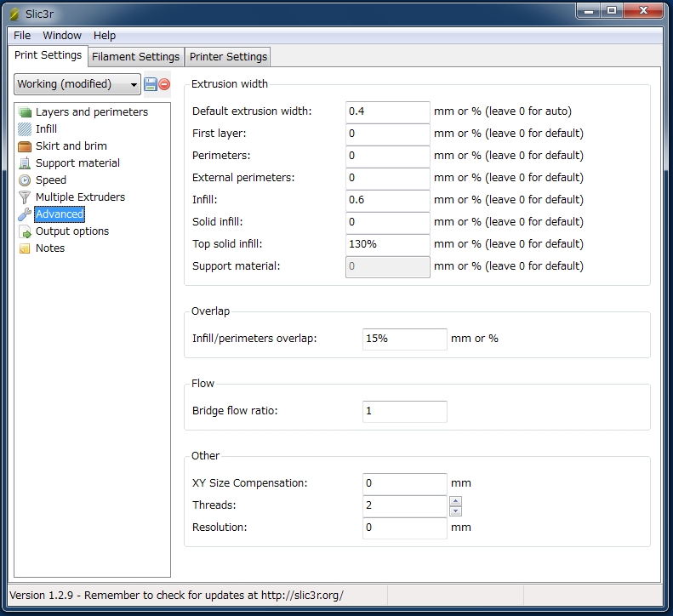Switch to the Filament Settings tab
Image resolution: width=673 pixels, height=616 pixels.
pyautogui.click(x=135, y=57)
